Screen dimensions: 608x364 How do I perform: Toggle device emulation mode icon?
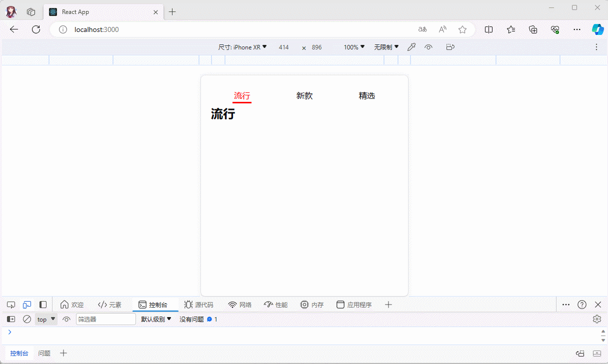[x=27, y=305]
